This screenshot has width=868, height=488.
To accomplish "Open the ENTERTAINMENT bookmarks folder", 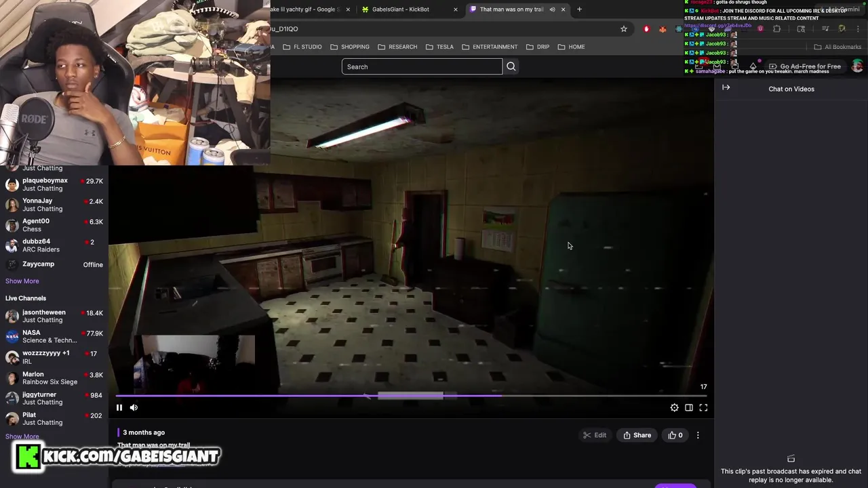I will point(490,47).
